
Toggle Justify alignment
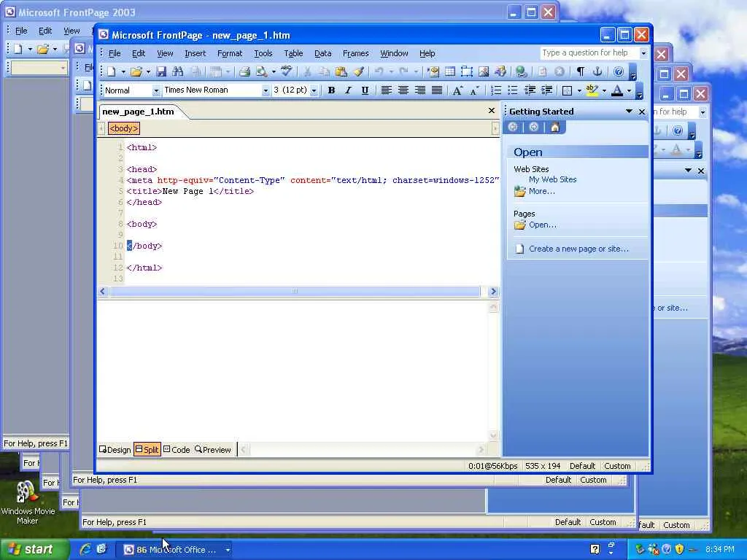[436, 90]
